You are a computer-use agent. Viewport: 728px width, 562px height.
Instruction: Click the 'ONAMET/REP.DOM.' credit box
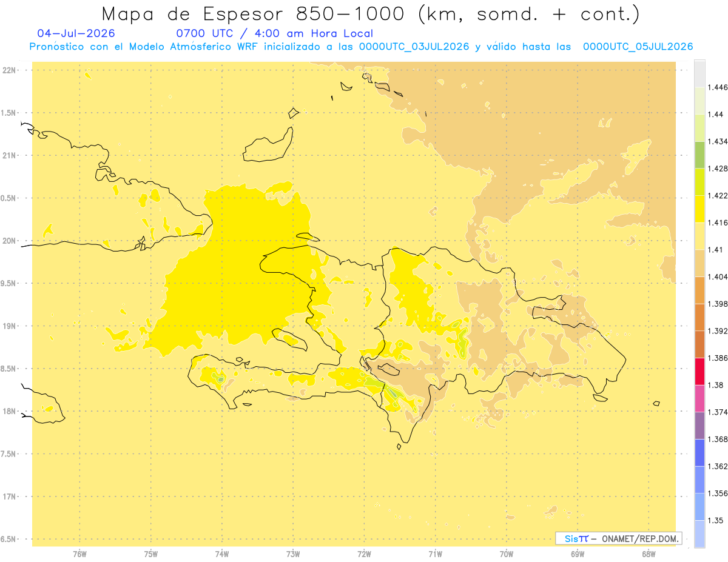pos(619,538)
